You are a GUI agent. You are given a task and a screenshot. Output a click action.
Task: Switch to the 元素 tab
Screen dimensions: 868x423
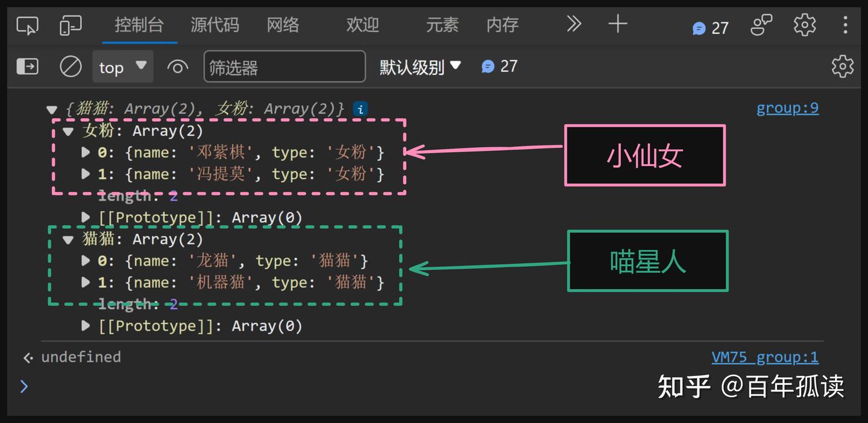click(442, 25)
